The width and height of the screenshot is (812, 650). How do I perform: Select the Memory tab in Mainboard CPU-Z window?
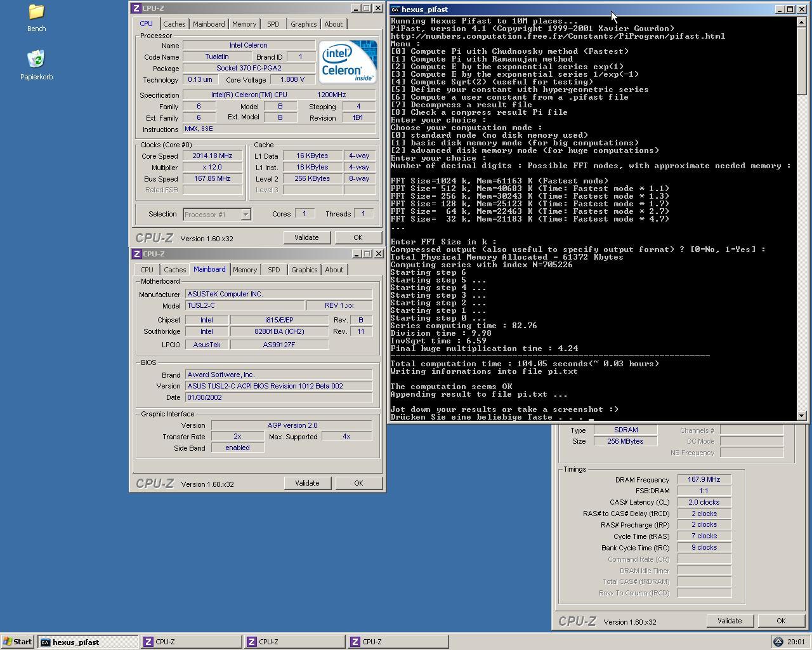[x=245, y=270]
